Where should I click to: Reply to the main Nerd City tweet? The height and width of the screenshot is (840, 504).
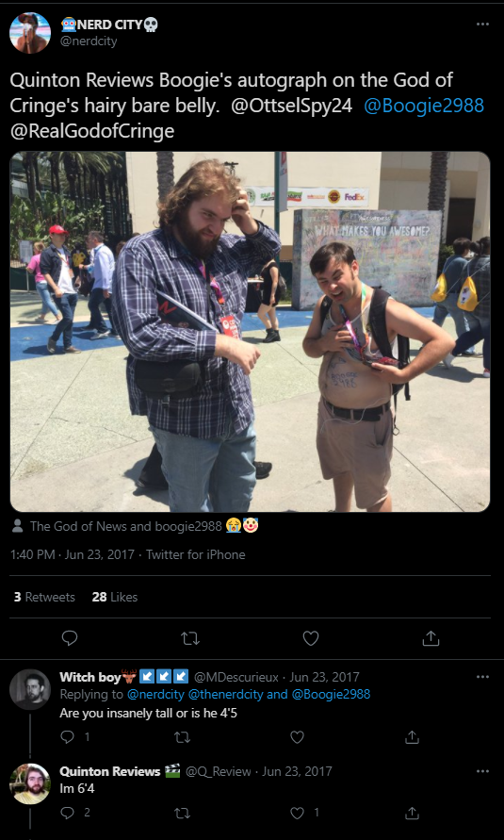(x=70, y=638)
